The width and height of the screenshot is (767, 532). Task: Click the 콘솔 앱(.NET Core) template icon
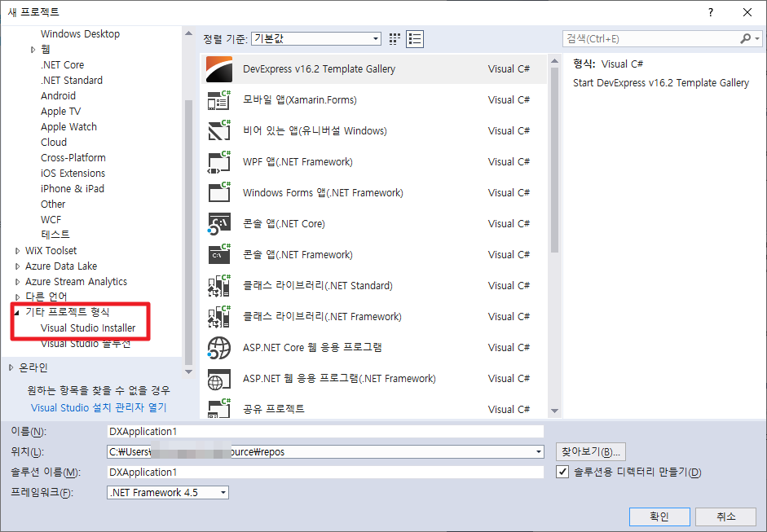218,224
